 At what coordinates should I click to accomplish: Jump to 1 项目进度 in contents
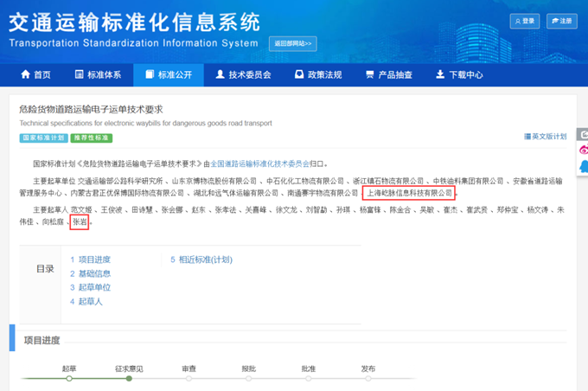(91, 260)
